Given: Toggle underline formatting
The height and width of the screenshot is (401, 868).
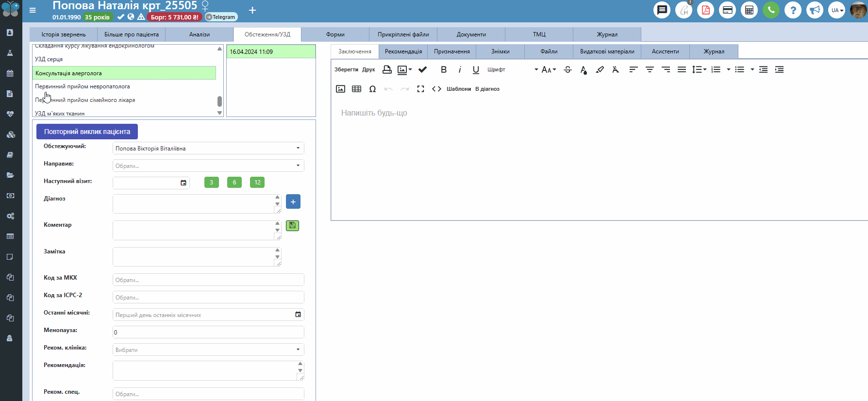Looking at the screenshot, I should [476, 69].
